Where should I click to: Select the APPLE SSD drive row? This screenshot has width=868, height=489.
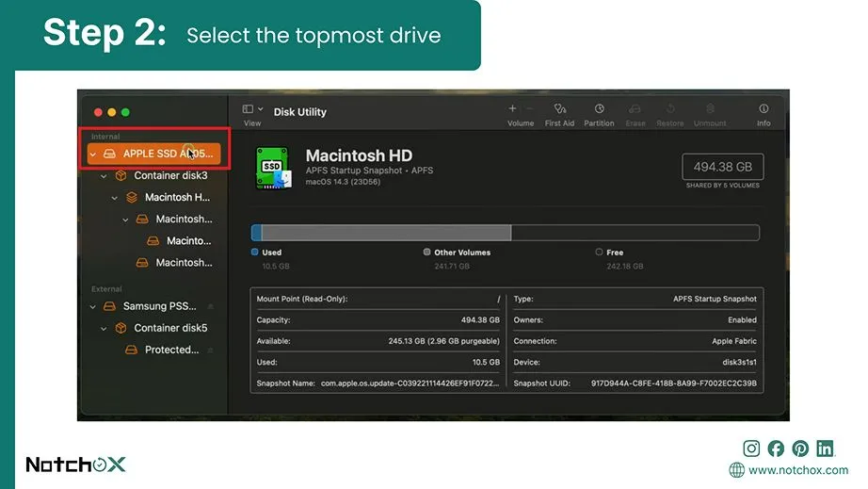(x=153, y=154)
